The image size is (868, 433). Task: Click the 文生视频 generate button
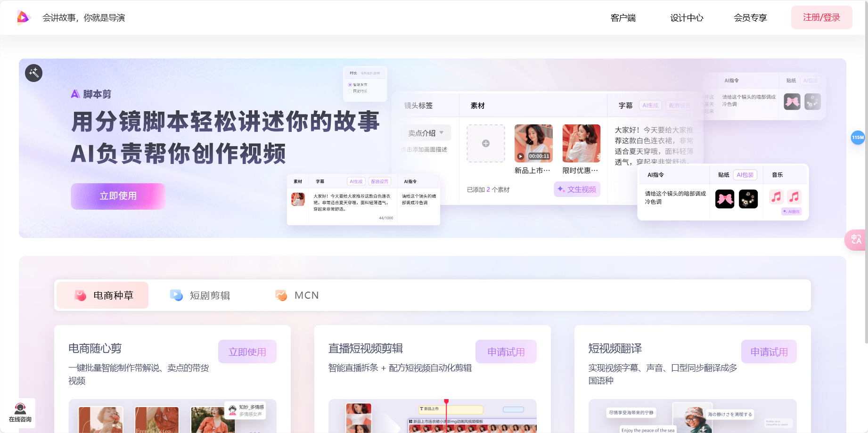pos(577,189)
